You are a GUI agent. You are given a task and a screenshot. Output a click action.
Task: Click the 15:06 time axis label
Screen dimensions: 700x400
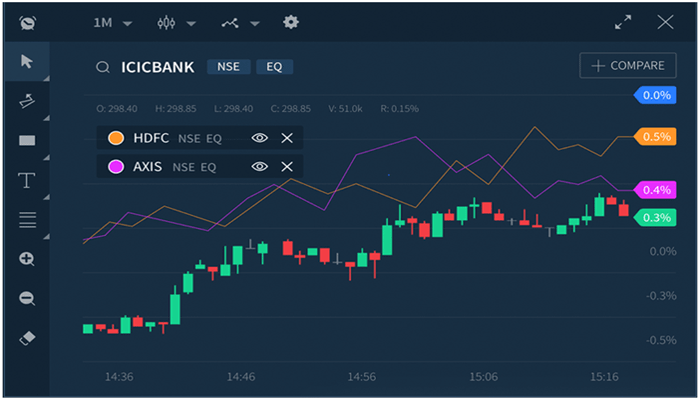click(x=483, y=377)
